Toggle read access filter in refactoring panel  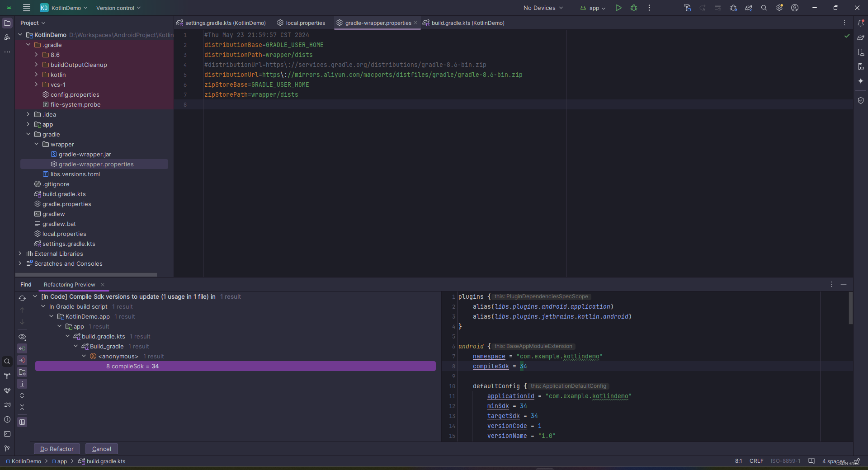(22, 348)
